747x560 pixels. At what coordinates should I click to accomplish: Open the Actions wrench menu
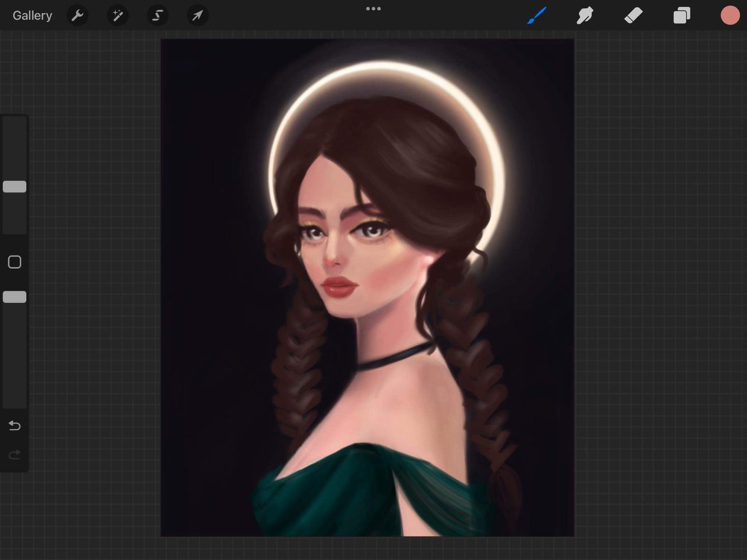[x=78, y=16]
